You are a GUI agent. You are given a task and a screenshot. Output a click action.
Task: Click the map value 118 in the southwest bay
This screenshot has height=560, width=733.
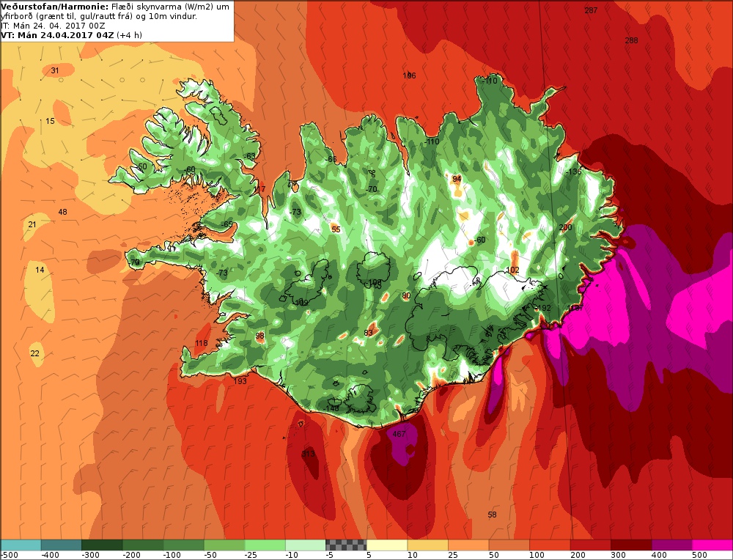point(201,343)
